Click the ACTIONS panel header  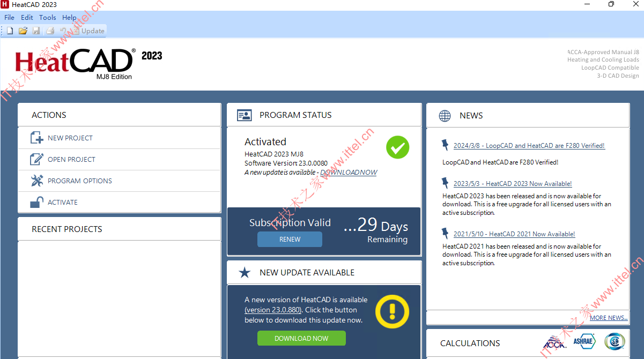coord(119,115)
